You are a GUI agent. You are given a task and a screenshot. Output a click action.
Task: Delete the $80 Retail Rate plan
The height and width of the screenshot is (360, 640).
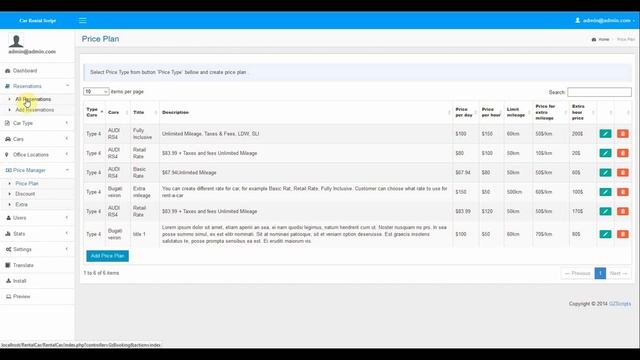click(622, 153)
